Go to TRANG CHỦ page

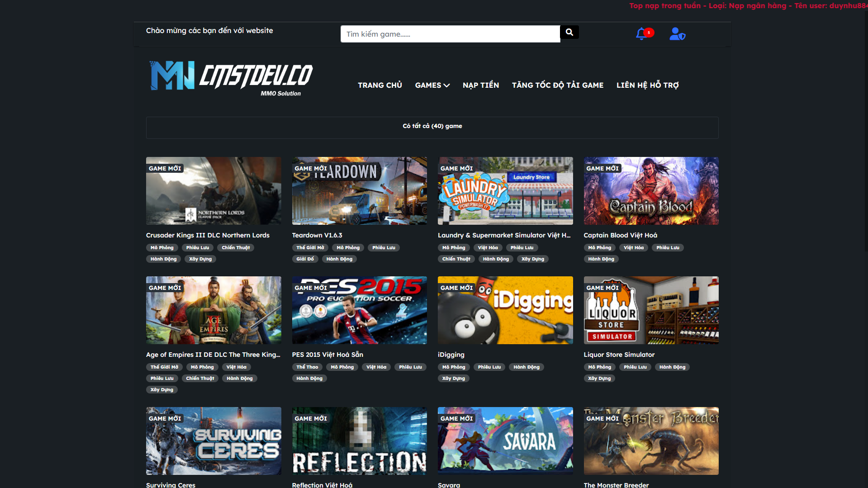pos(379,85)
